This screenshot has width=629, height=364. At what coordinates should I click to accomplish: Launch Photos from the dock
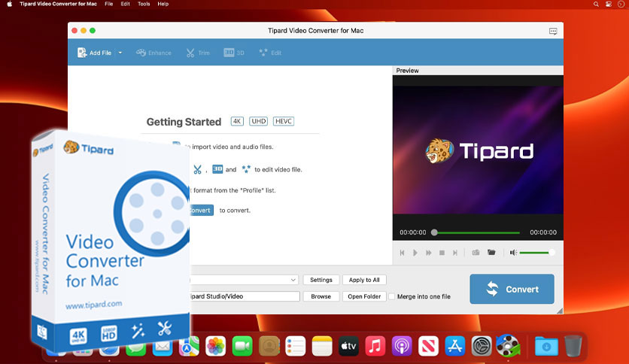click(x=215, y=346)
